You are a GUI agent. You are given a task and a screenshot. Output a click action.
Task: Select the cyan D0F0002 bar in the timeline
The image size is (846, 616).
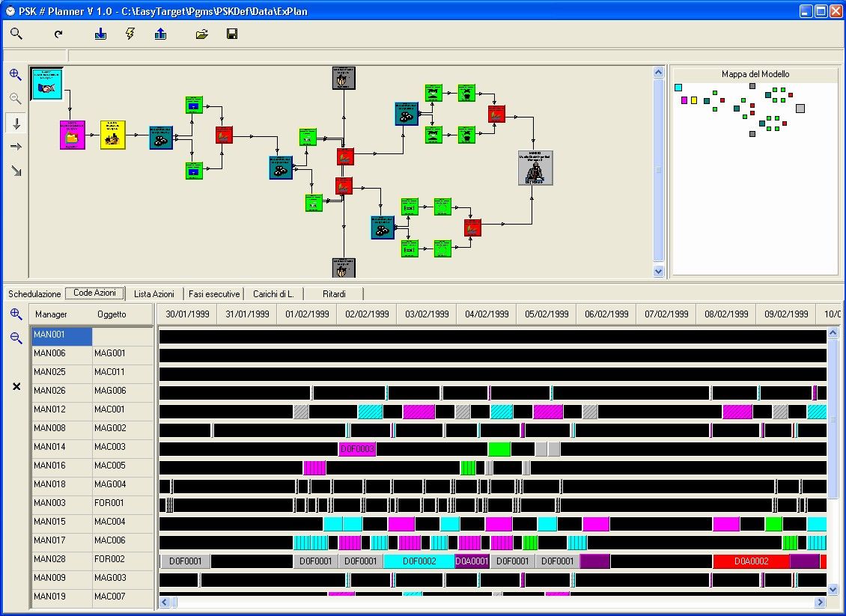[419, 561]
